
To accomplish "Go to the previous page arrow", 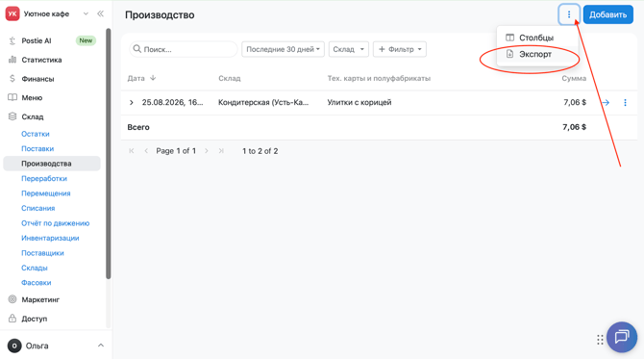I will point(146,151).
